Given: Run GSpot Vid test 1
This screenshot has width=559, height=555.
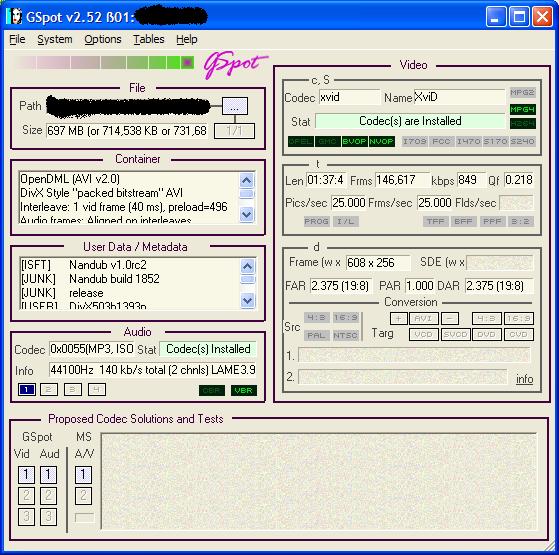Looking at the screenshot, I should (x=26, y=475).
